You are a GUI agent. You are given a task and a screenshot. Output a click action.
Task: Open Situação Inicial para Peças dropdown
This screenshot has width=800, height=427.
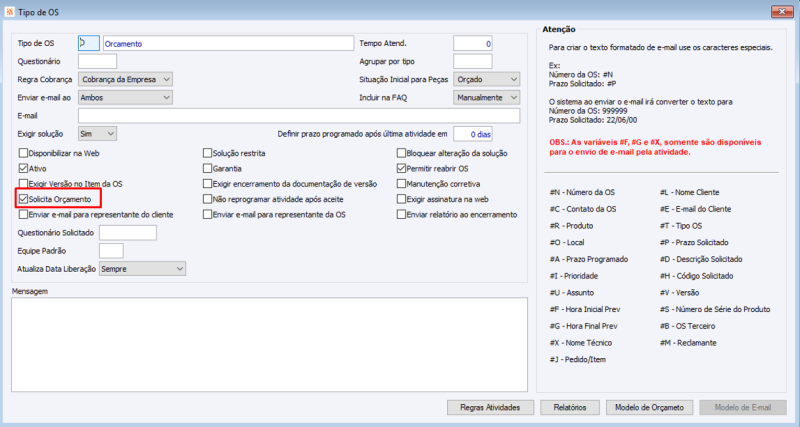(487, 80)
